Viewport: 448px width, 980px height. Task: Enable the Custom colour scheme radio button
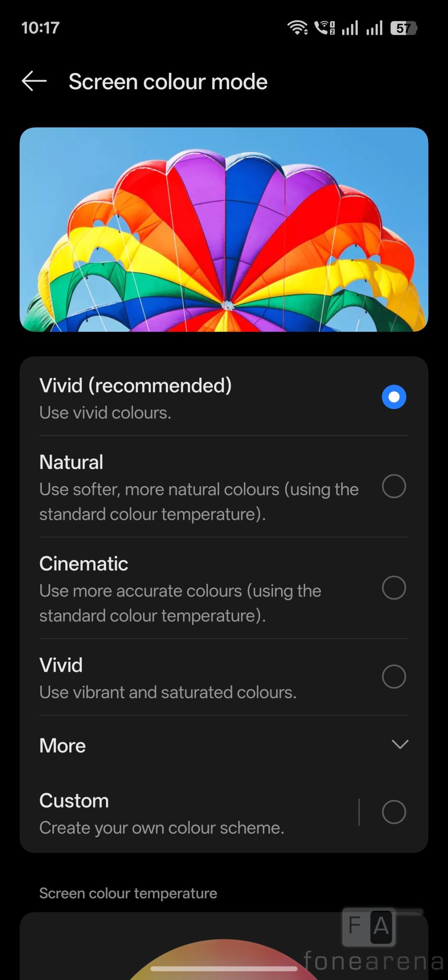[x=394, y=812]
